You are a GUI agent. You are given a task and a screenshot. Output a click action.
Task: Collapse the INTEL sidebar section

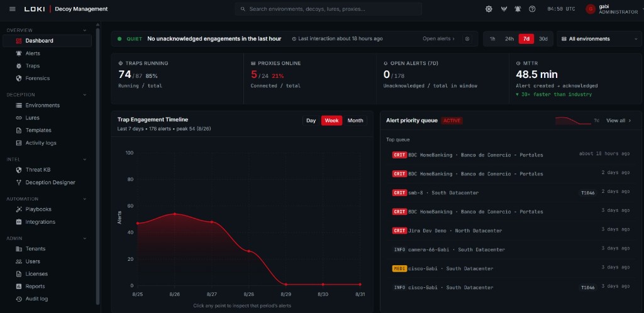pos(85,159)
